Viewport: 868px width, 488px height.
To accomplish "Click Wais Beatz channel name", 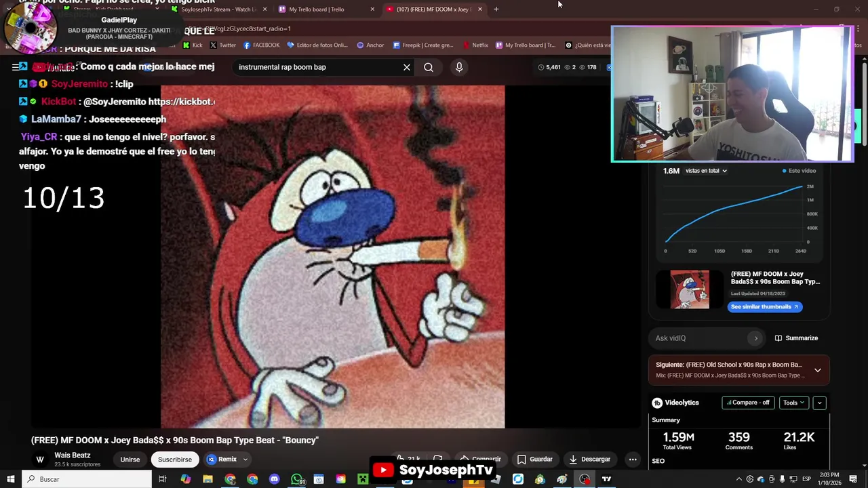I will pos(73,455).
